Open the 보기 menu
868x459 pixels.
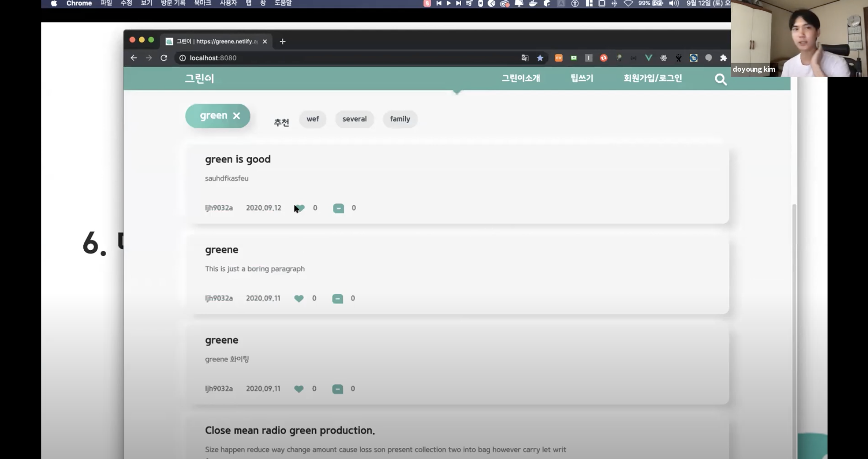(146, 3)
